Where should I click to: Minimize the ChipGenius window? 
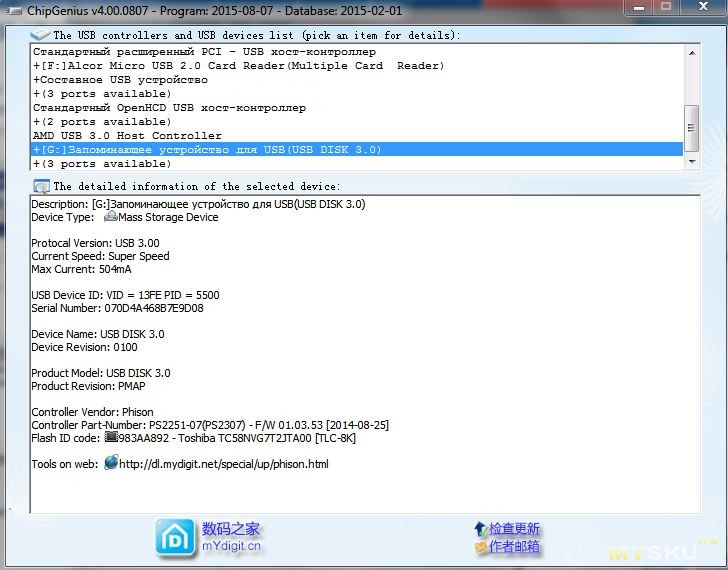(x=639, y=7)
